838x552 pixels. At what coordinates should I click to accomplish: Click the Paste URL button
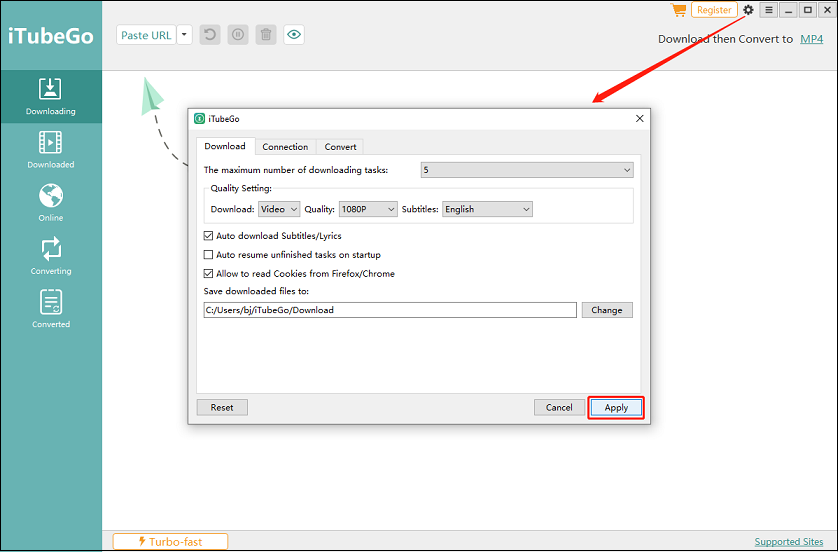pos(146,35)
